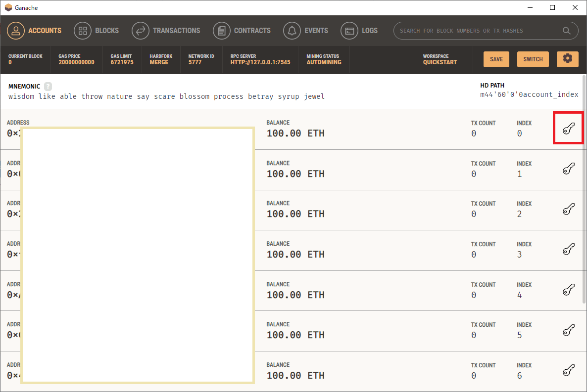This screenshot has width=587, height=392.
Task: Show keys for account index 2
Action: tap(568, 209)
